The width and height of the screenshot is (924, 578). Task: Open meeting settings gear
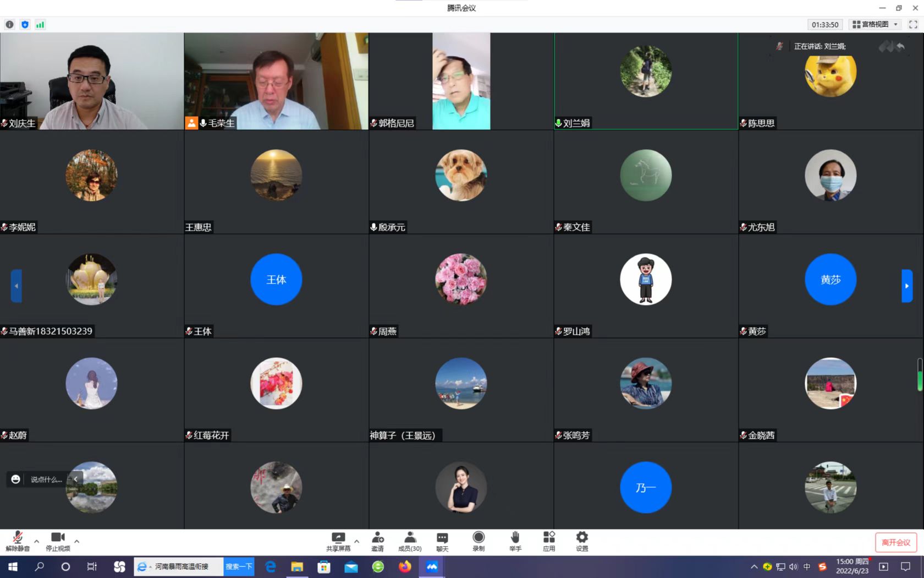click(x=582, y=541)
